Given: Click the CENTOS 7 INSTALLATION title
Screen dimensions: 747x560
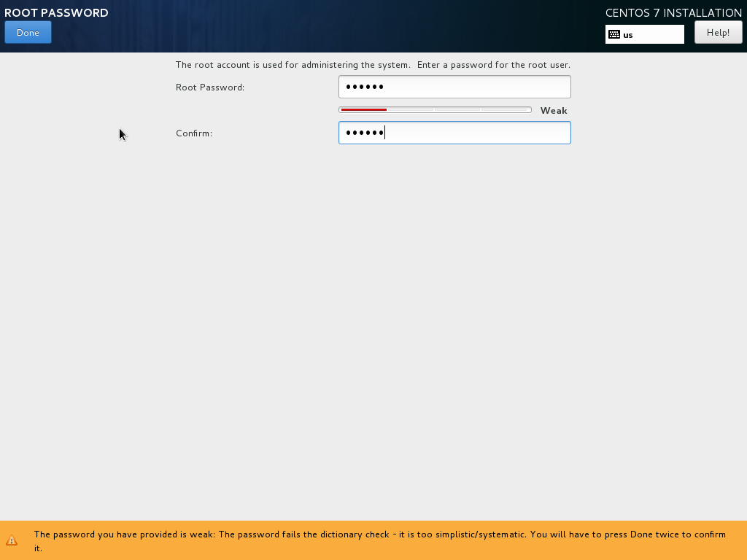Looking at the screenshot, I should pyautogui.click(x=673, y=13).
